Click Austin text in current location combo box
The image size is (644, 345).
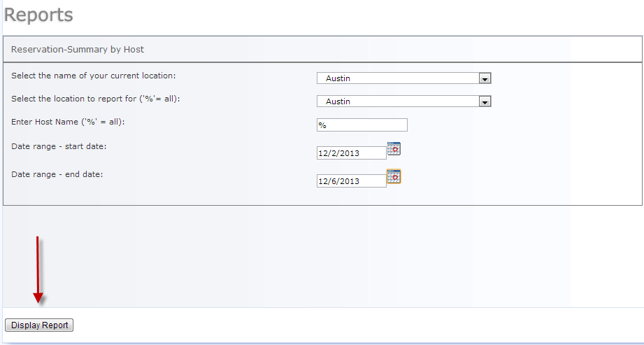(338, 78)
